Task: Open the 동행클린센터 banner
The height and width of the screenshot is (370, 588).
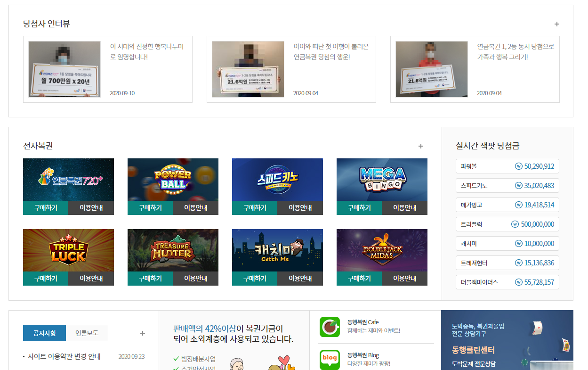Action: coord(507,340)
